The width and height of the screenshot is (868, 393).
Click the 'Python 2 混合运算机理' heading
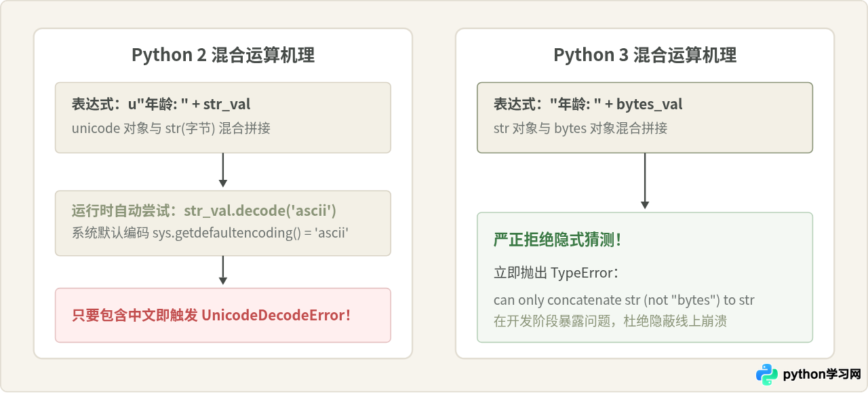click(223, 55)
